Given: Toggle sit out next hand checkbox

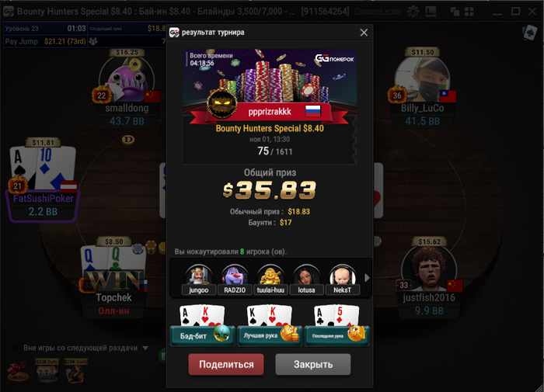Looking at the screenshot, I should point(15,348).
